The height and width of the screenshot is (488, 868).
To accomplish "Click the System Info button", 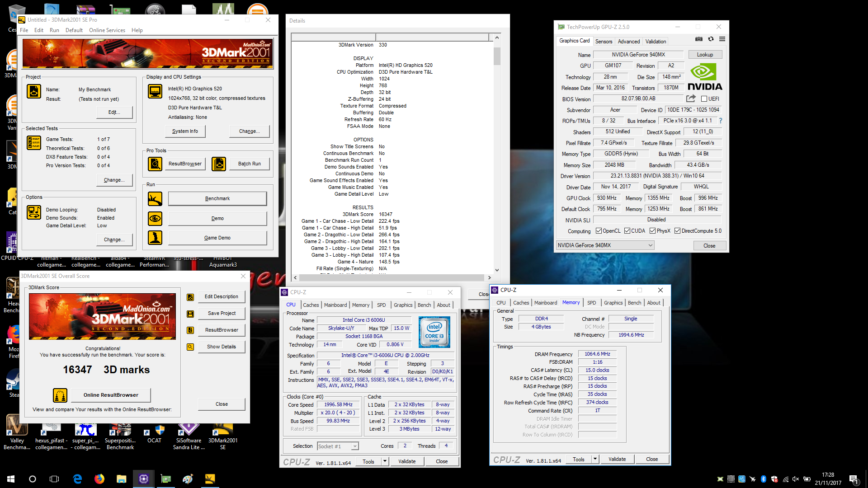I will click(x=185, y=131).
